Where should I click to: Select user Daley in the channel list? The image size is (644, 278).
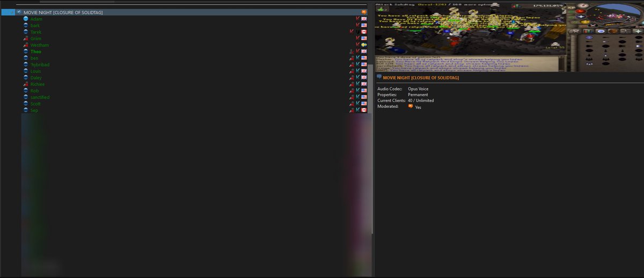coord(36,78)
